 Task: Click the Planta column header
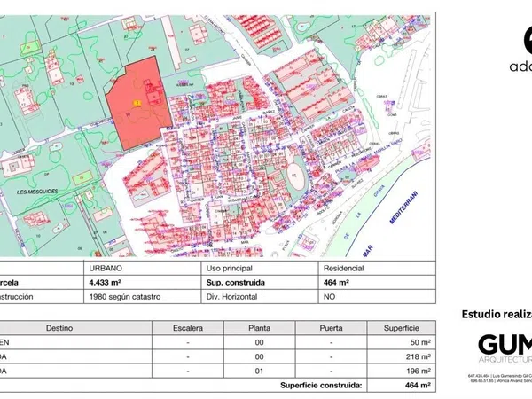tap(260, 327)
